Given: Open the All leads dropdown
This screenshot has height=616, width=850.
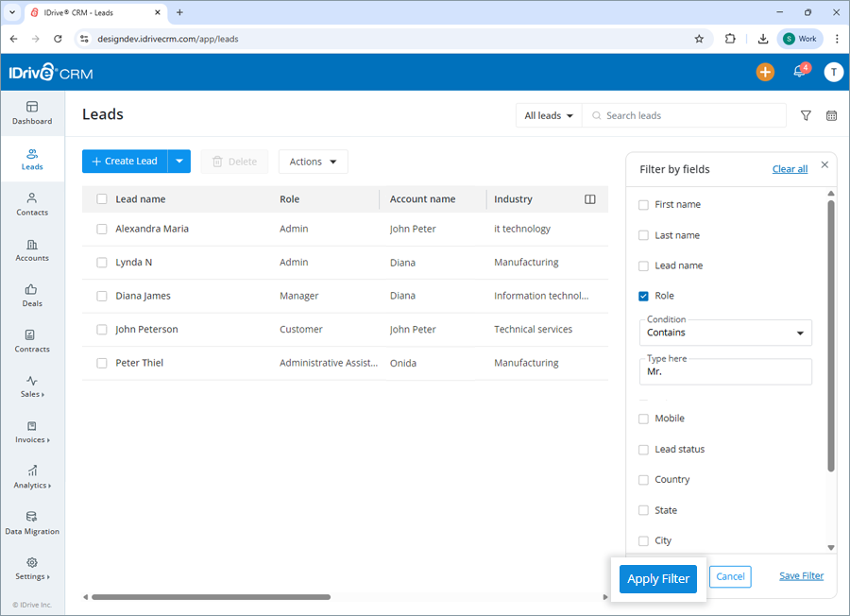Looking at the screenshot, I should [549, 115].
